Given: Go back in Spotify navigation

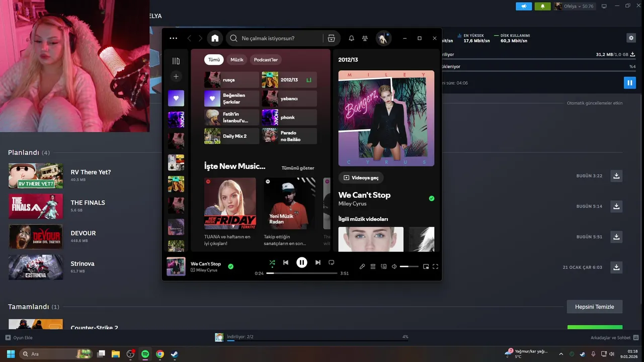Looking at the screenshot, I should (189, 38).
